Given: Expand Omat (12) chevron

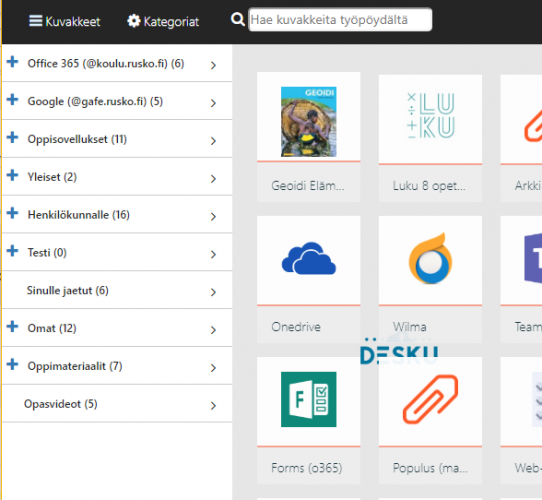Looking at the screenshot, I should 213,330.
